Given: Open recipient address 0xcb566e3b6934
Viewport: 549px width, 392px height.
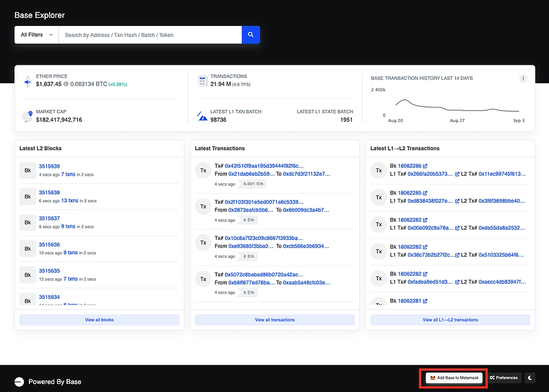Looking at the screenshot, I should click(x=306, y=246).
